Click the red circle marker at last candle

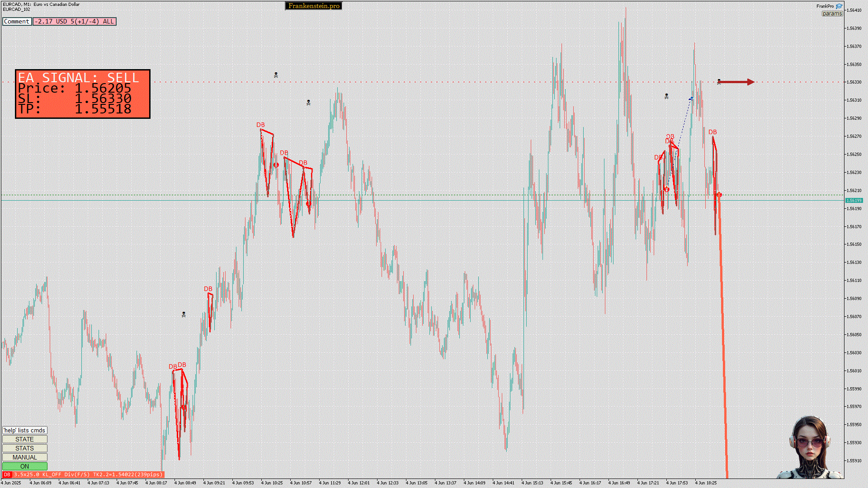[x=719, y=195]
